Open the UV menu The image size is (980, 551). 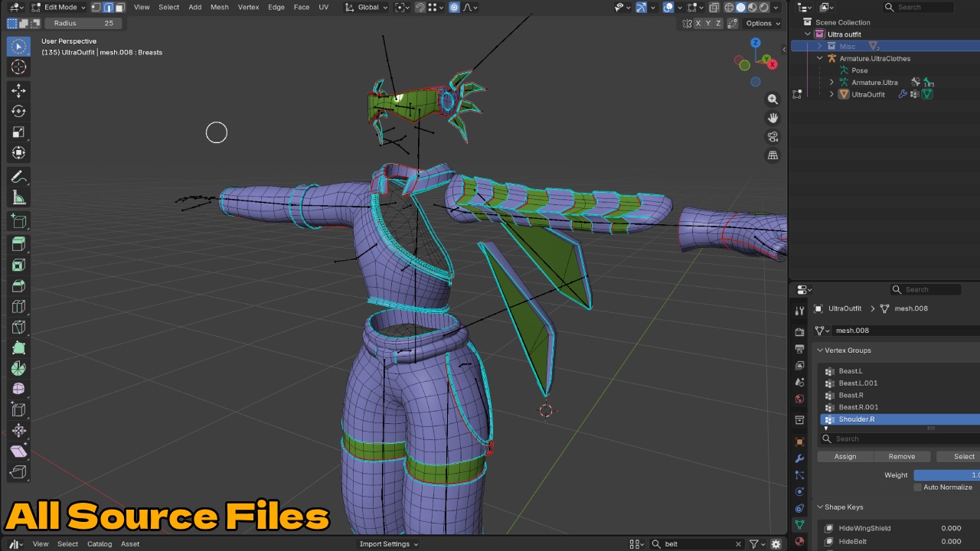pos(323,7)
